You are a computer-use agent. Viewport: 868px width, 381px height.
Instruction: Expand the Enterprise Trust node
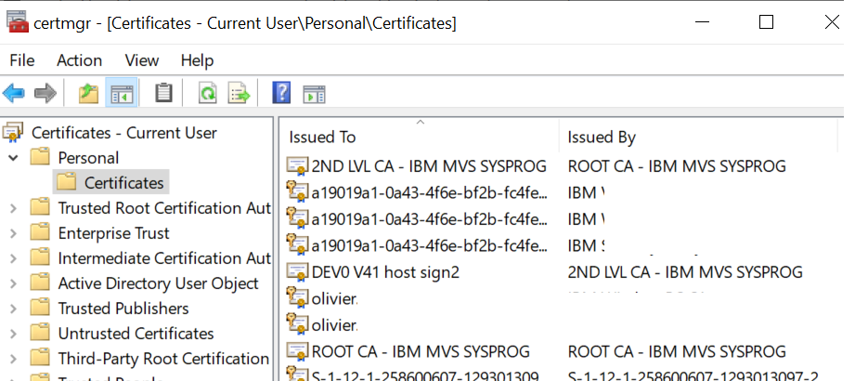pyautogui.click(x=13, y=233)
